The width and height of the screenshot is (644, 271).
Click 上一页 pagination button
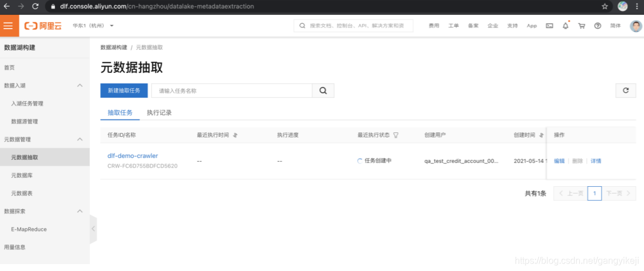click(x=570, y=193)
